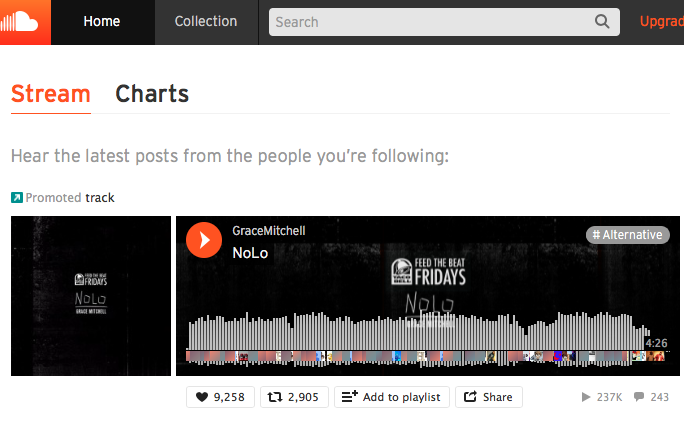This screenshot has height=426, width=684.
Task: View the 243 comments bubble icon
Action: [x=639, y=396]
